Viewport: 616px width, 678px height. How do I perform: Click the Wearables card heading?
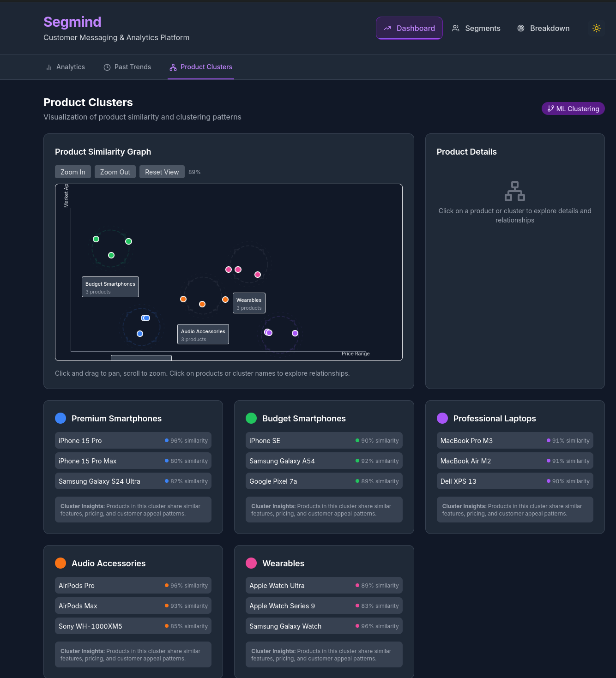(283, 563)
